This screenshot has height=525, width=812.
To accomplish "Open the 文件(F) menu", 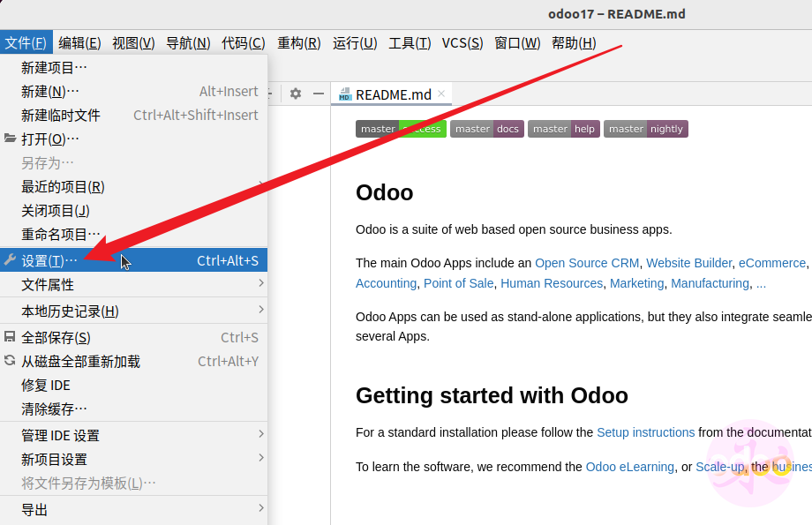I will 26,43.
